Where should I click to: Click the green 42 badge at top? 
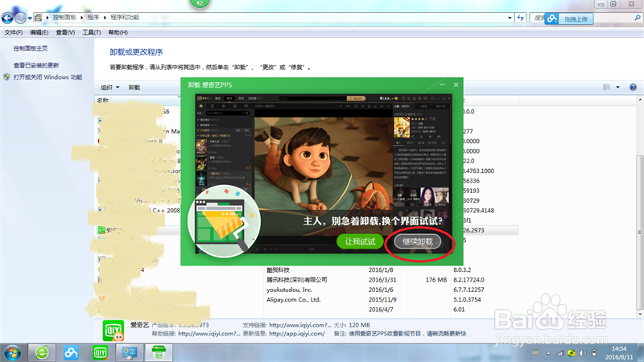click(x=200, y=3)
